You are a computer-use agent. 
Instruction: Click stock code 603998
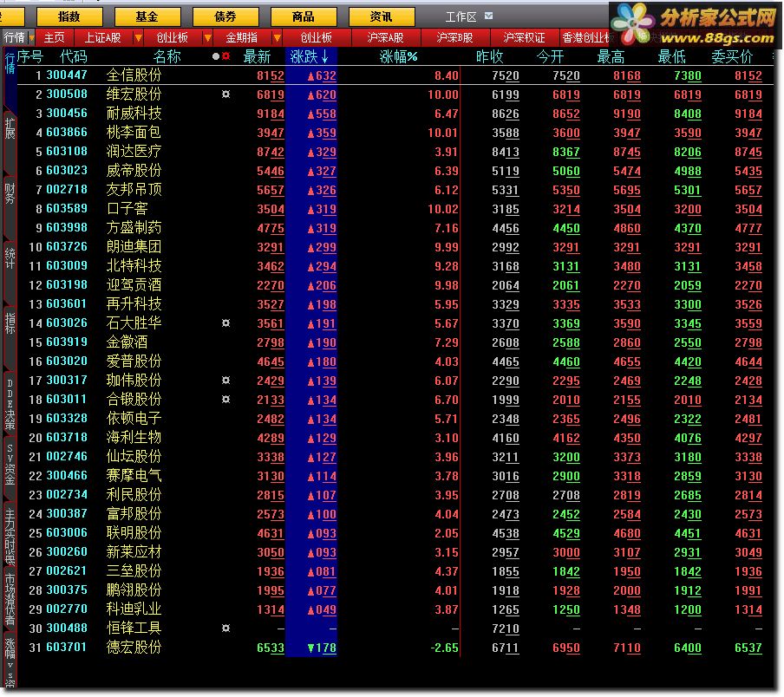click(67, 228)
